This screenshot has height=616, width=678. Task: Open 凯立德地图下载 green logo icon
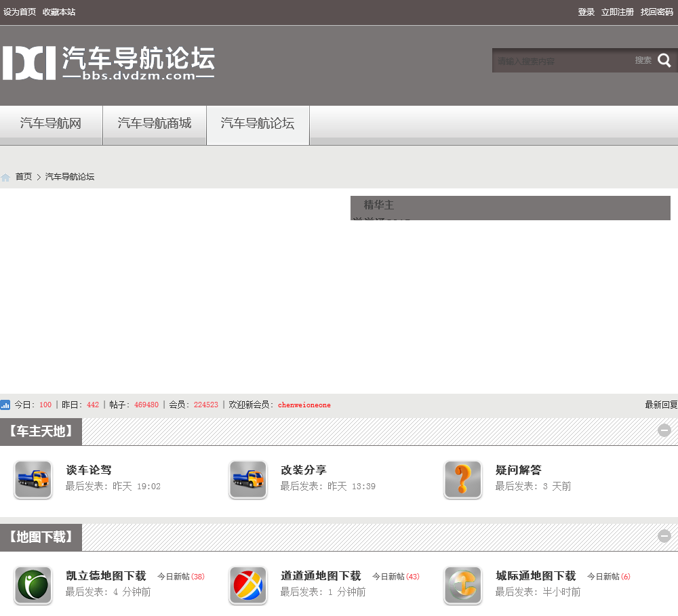tap(33, 586)
